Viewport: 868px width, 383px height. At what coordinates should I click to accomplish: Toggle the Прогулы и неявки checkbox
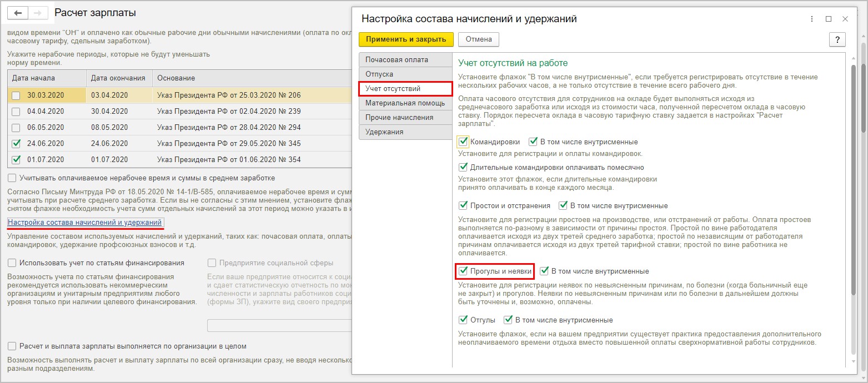(x=464, y=271)
